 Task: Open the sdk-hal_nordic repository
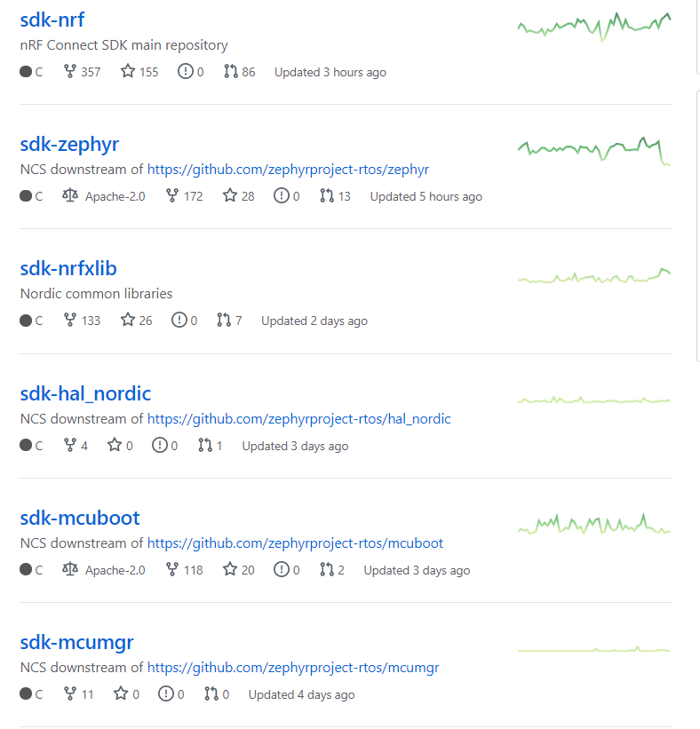[85, 393]
